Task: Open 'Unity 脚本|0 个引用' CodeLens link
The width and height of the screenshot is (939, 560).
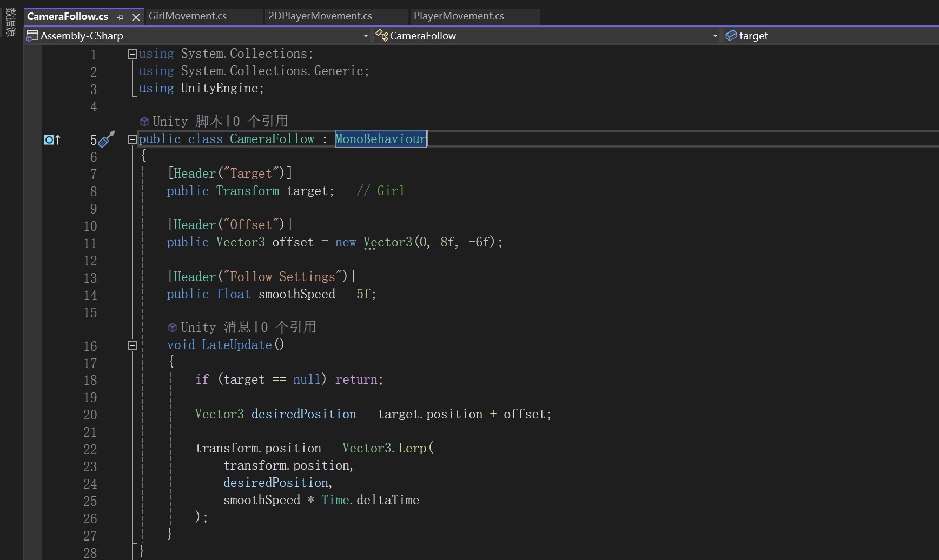Action: (x=220, y=121)
